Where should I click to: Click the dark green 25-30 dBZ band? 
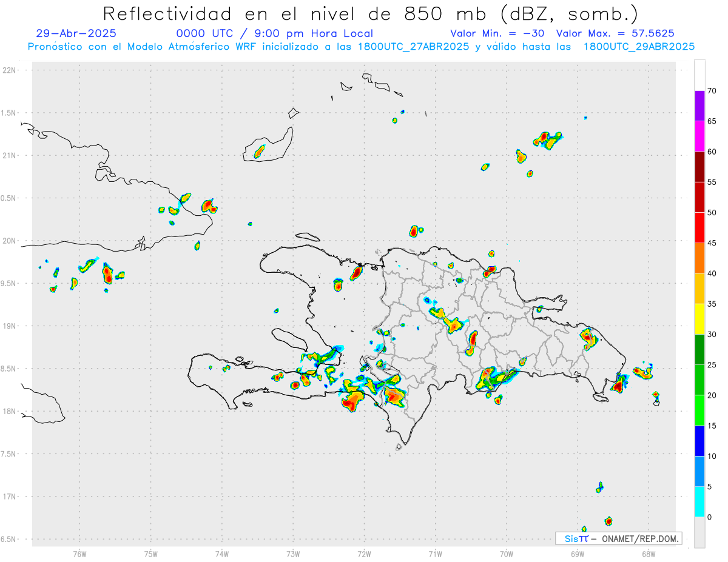pyautogui.click(x=699, y=350)
